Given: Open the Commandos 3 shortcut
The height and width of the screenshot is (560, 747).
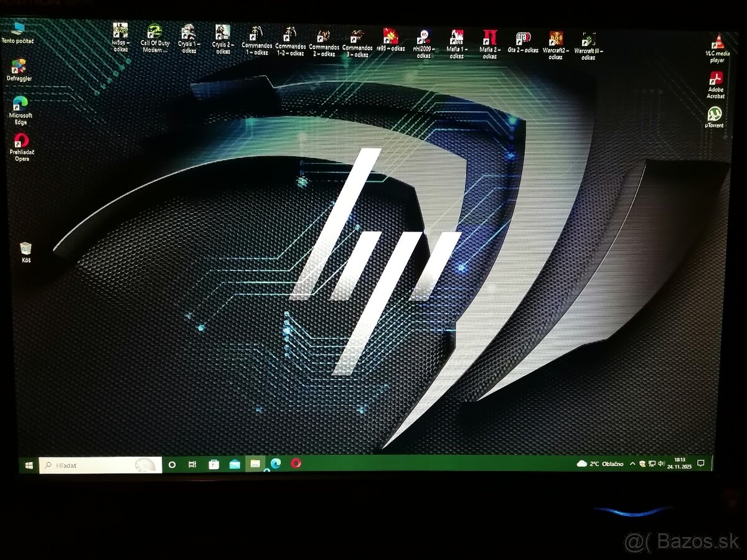Looking at the screenshot, I should 358,36.
